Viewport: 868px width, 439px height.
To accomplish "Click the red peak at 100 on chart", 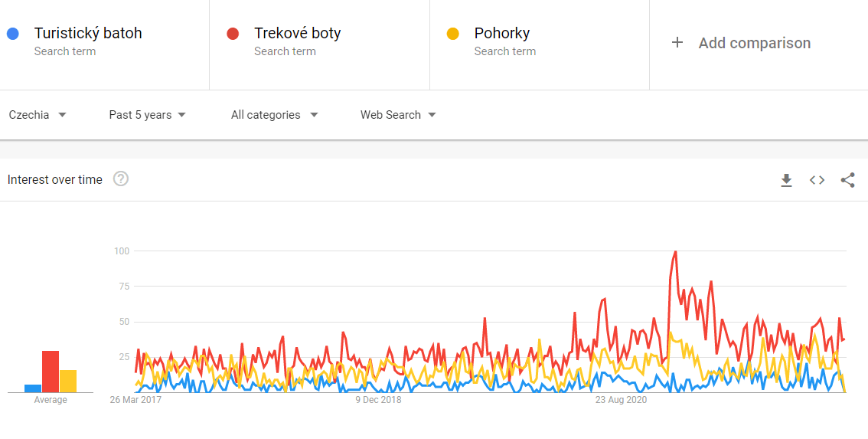I will [x=675, y=252].
